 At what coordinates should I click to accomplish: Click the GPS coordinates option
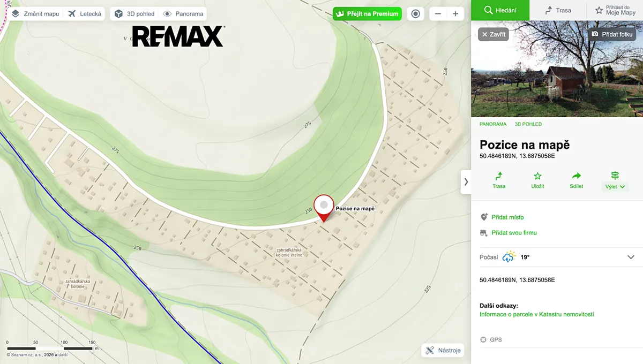[x=491, y=340]
